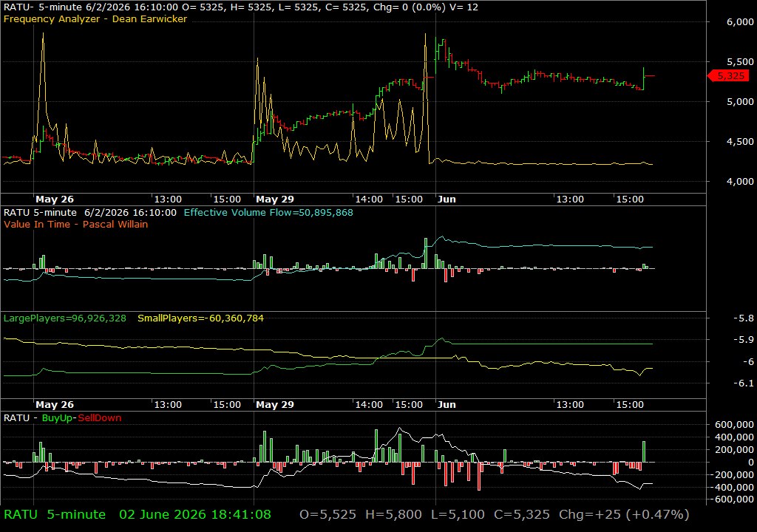Image resolution: width=757 pixels, height=532 pixels.
Task: Click the -600,000 volume axis label
Action: click(x=733, y=499)
